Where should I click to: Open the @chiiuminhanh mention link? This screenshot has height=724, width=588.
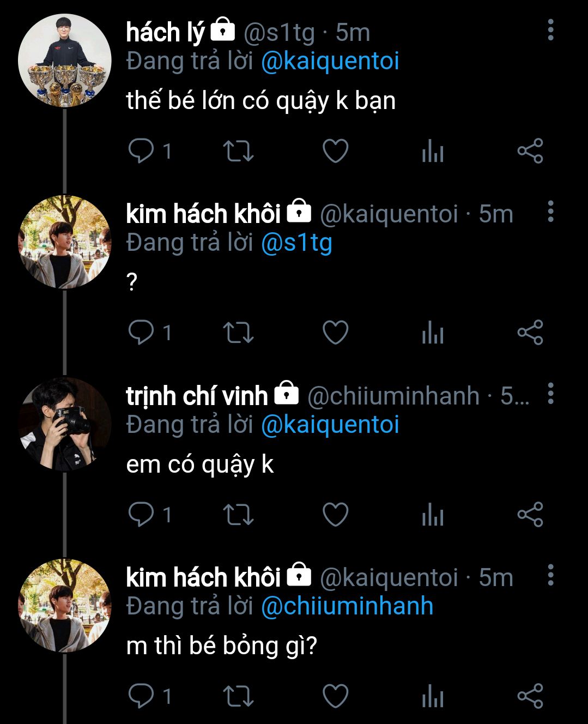[x=347, y=606]
